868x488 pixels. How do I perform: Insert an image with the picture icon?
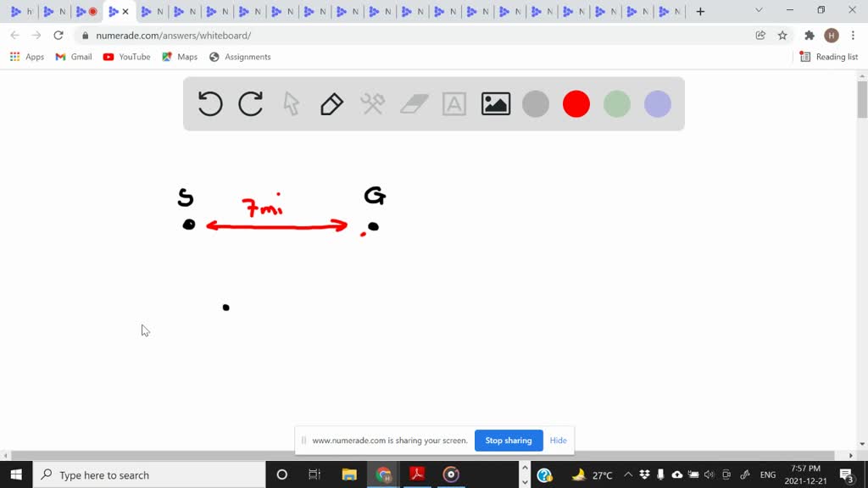pos(495,104)
